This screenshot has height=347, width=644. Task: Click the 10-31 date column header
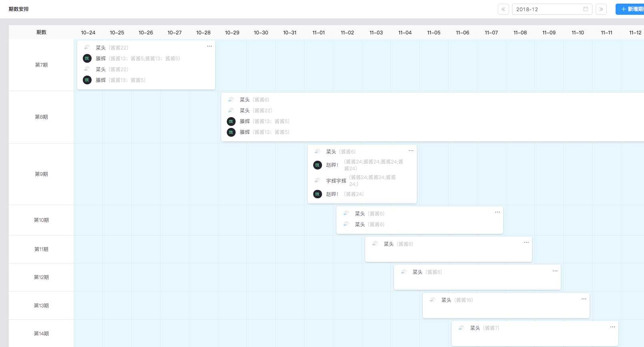coord(290,32)
